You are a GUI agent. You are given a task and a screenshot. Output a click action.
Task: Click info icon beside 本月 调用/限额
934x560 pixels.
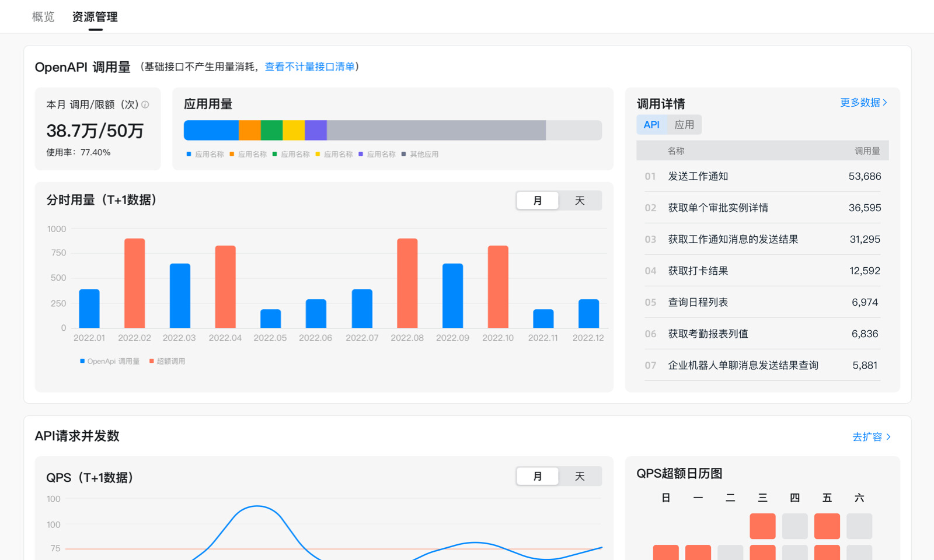coord(145,105)
